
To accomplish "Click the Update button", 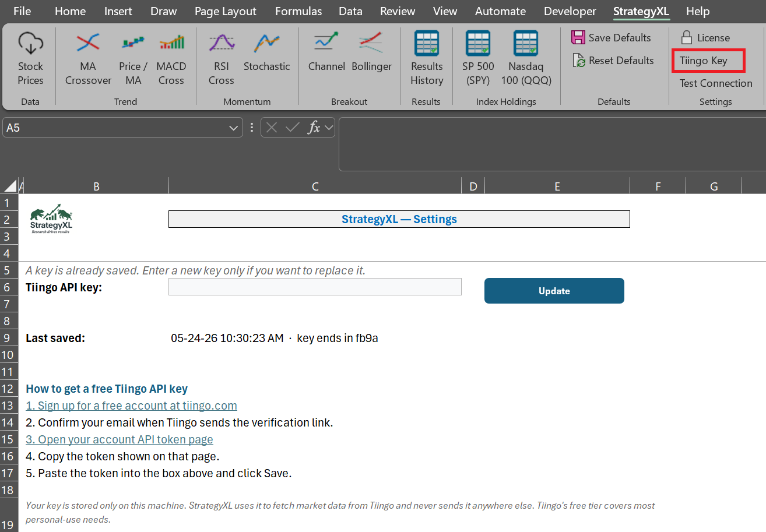I will pyautogui.click(x=554, y=291).
